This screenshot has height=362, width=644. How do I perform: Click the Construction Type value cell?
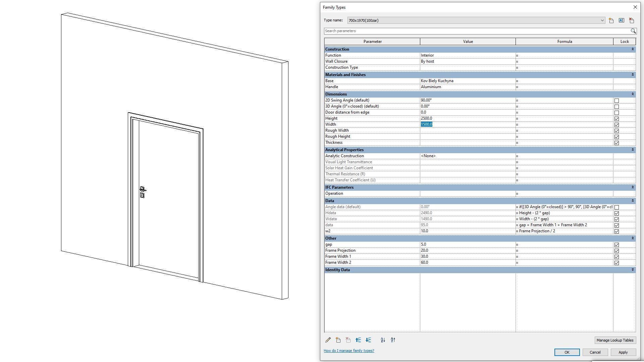coord(468,67)
